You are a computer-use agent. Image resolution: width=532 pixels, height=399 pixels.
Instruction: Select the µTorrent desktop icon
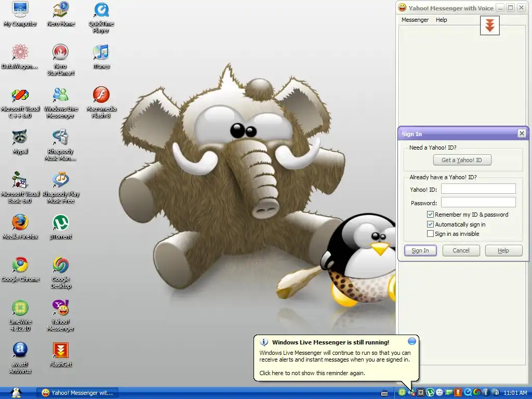(x=61, y=227)
